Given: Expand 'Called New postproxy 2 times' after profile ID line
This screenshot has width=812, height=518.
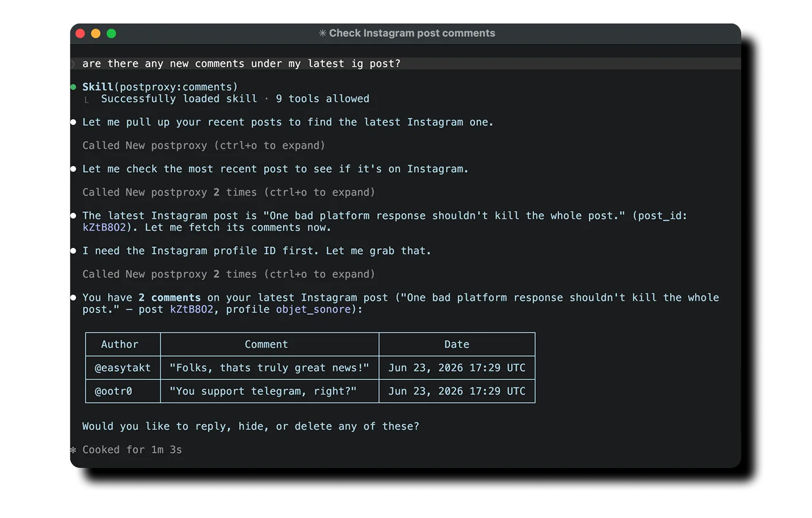Looking at the screenshot, I should point(229,275).
